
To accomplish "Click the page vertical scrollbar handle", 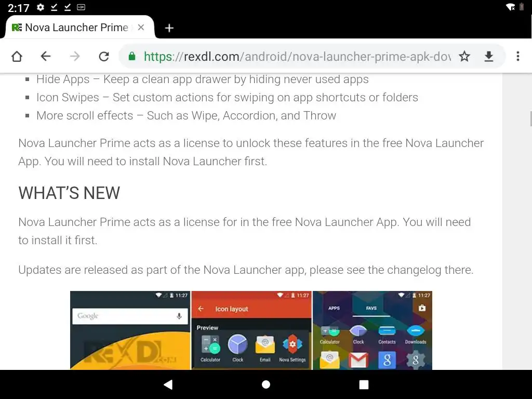I will tap(530, 118).
